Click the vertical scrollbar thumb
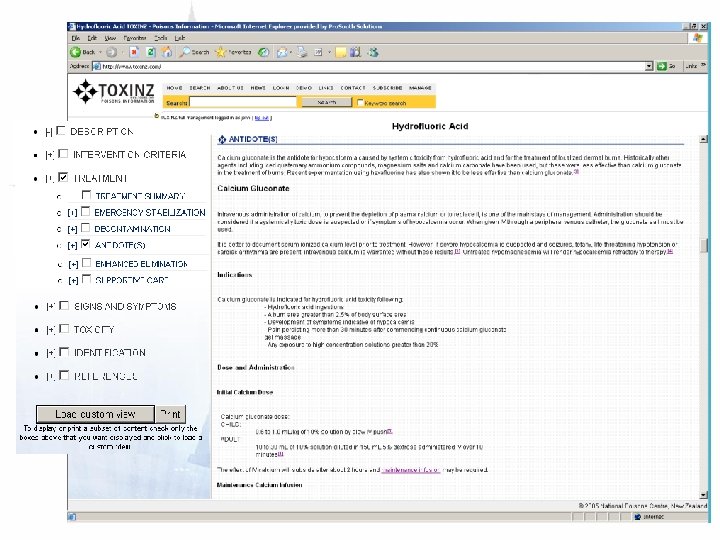The height and width of the screenshot is (540, 720). (703, 246)
